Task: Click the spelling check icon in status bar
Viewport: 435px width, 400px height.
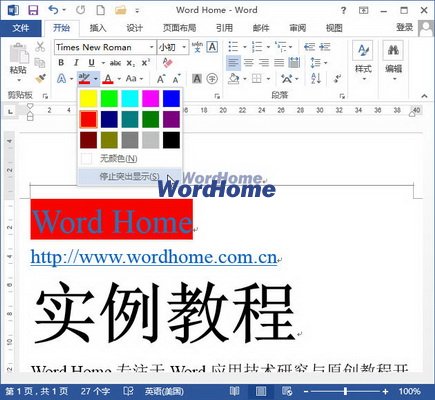Action: (x=128, y=391)
